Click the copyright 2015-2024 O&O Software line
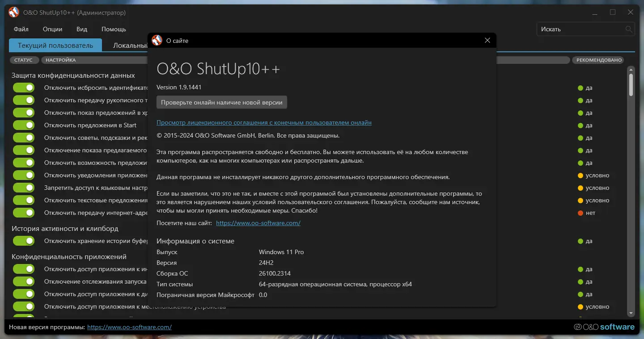The image size is (644, 339). [x=248, y=135]
